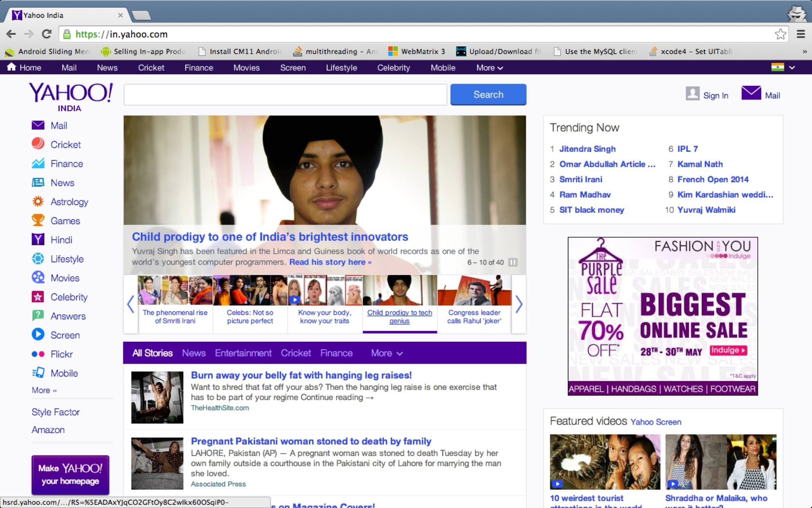Open Lifestyle in the top navigation bar
This screenshot has width=812, height=508.
341,67
